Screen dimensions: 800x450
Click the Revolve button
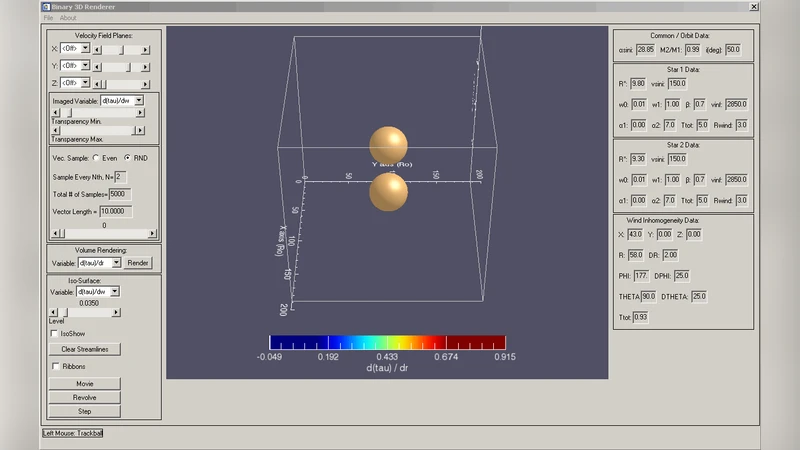pyautogui.click(x=85, y=397)
